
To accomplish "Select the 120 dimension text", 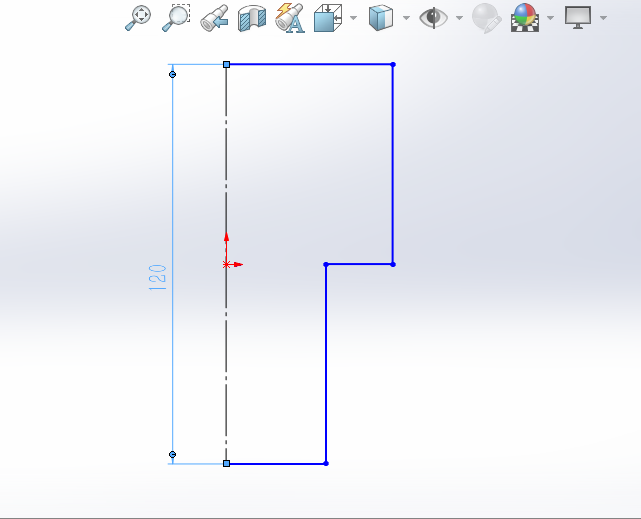I will tap(158, 277).
